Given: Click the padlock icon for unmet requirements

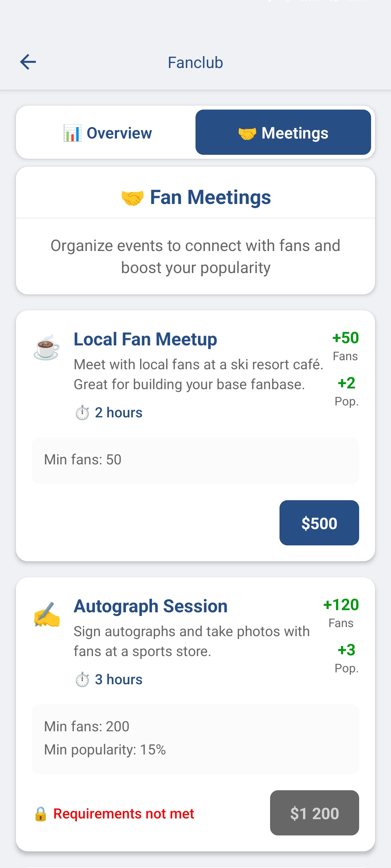Looking at the screenshot, I should pos(41,814).
